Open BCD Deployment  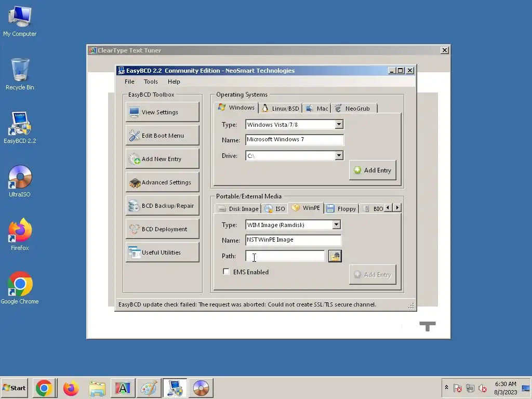(x=162, y=229)
